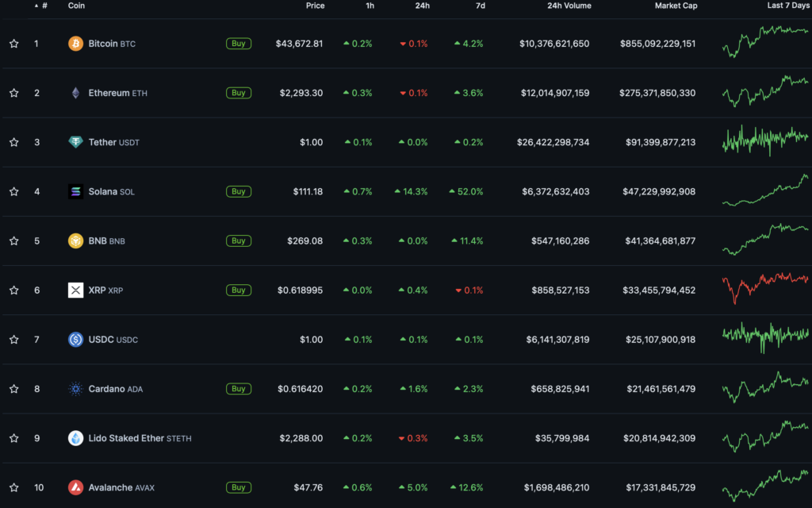Click the Ethereum diamond logo icon

click(75, 93)
